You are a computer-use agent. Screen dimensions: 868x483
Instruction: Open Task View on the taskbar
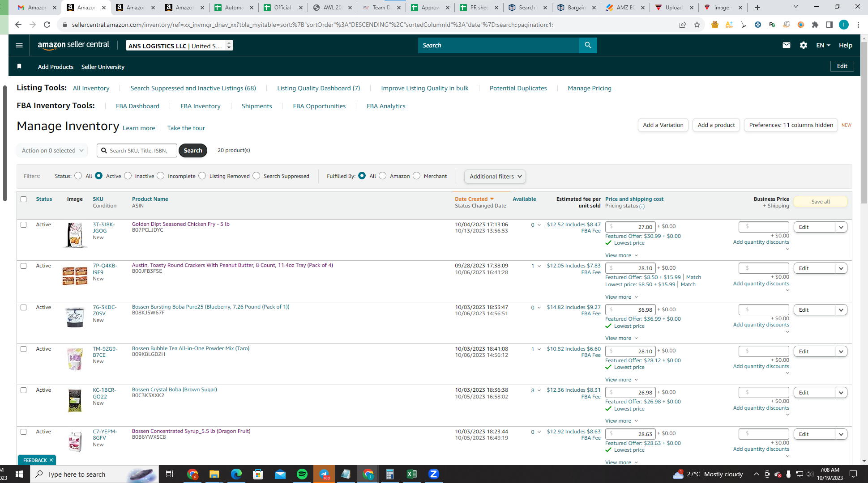(x=170, y=474)
